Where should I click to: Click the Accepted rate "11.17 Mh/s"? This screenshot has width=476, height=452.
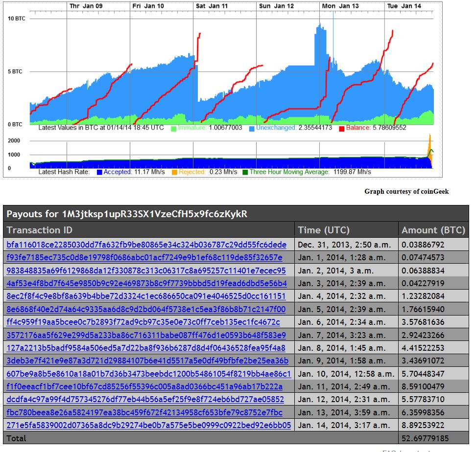(150, 172)
